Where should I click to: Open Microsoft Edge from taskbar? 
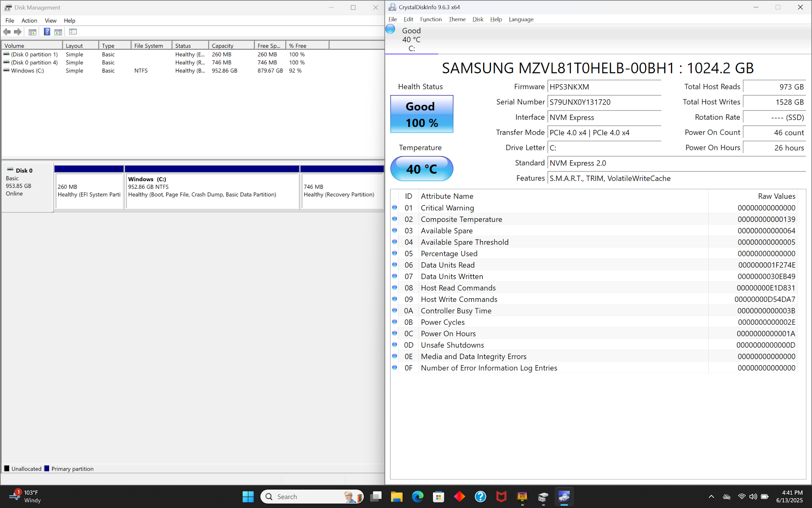coord(417,497)
